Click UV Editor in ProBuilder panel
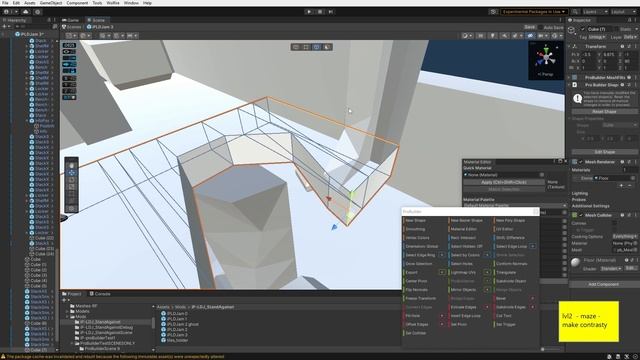 (x=504, y=229)
